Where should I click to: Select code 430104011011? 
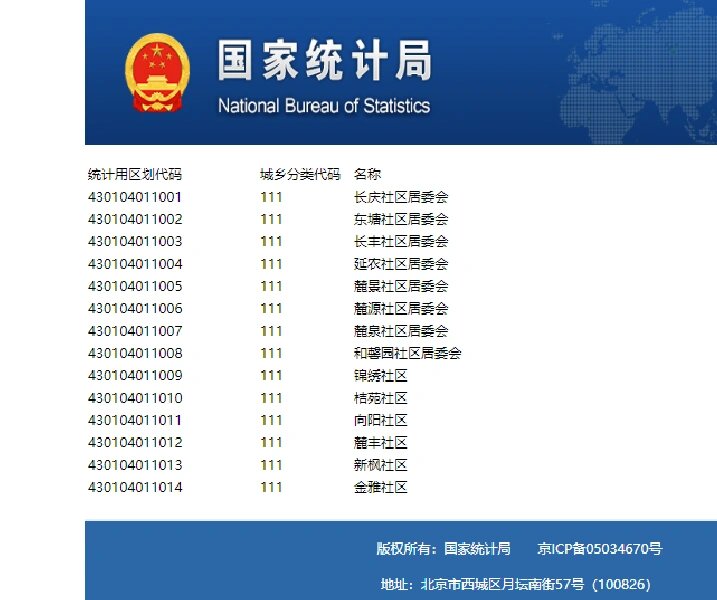(x=135, y=420)
